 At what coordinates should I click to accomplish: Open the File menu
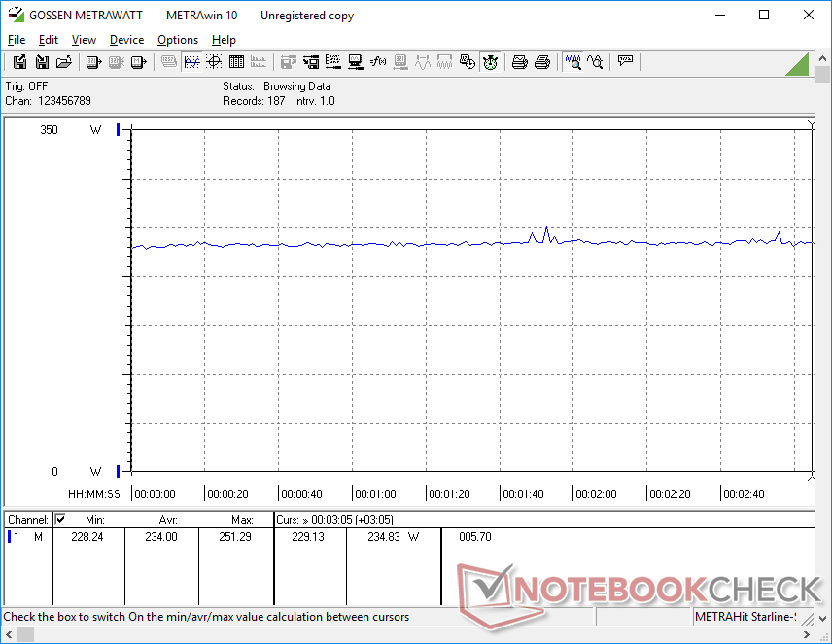[x=17, y=40]
